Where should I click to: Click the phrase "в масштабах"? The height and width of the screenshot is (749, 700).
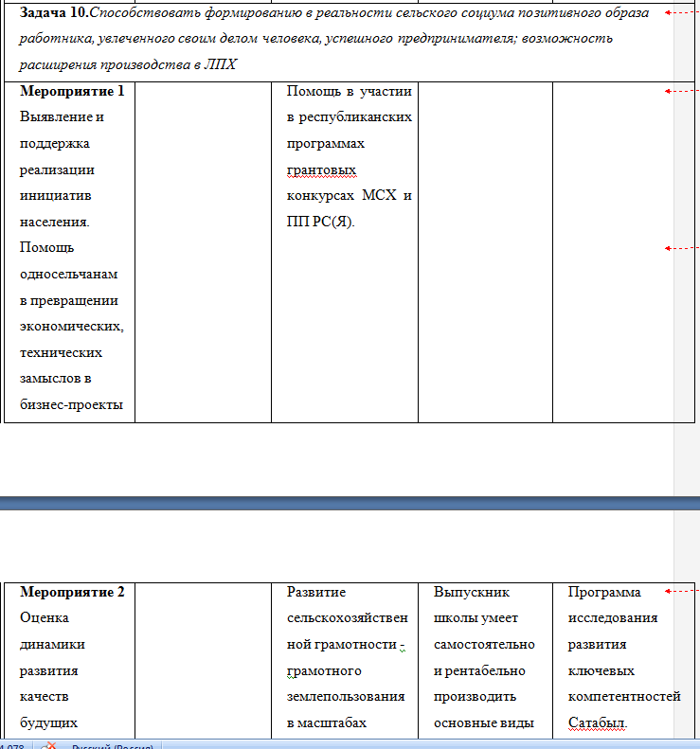pos(327,722)
